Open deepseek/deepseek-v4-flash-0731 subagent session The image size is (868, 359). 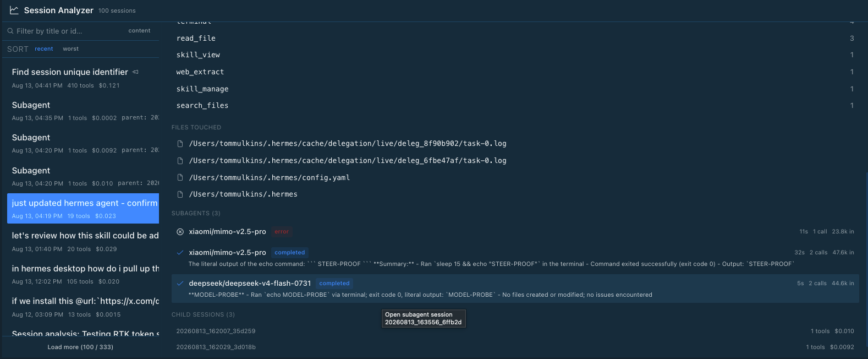[515, 289]
